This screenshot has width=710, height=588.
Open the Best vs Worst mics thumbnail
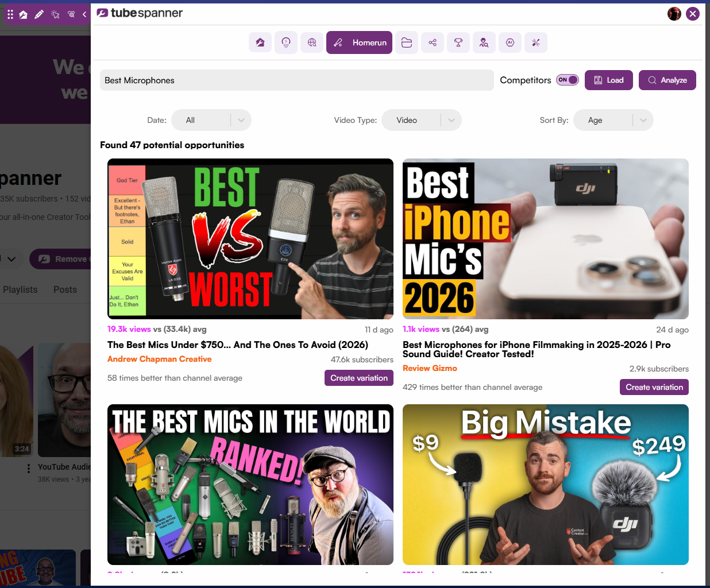(250, 239)
